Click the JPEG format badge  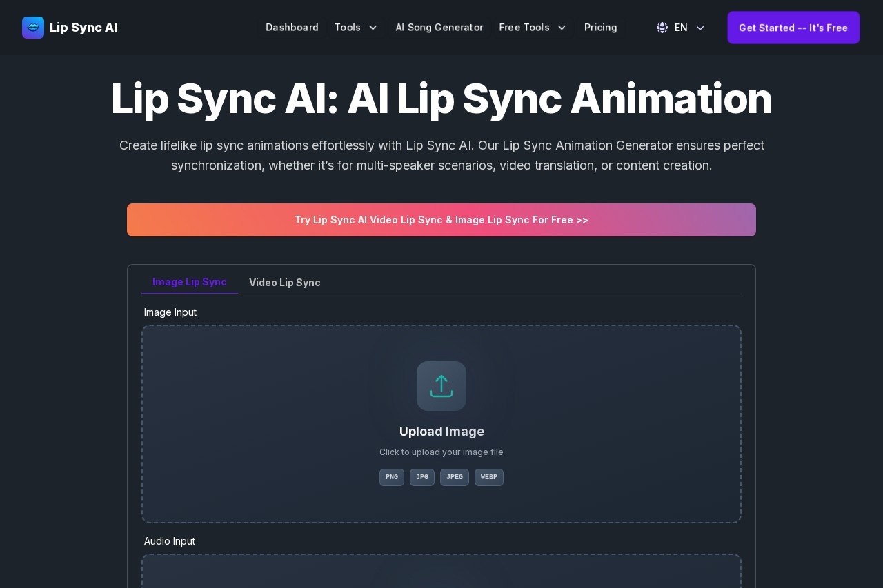(x=455, y=477)
